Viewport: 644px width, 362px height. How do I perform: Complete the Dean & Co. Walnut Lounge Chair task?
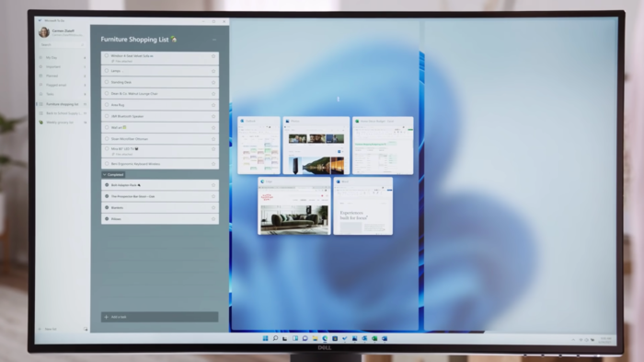click(x=107, y=93)
